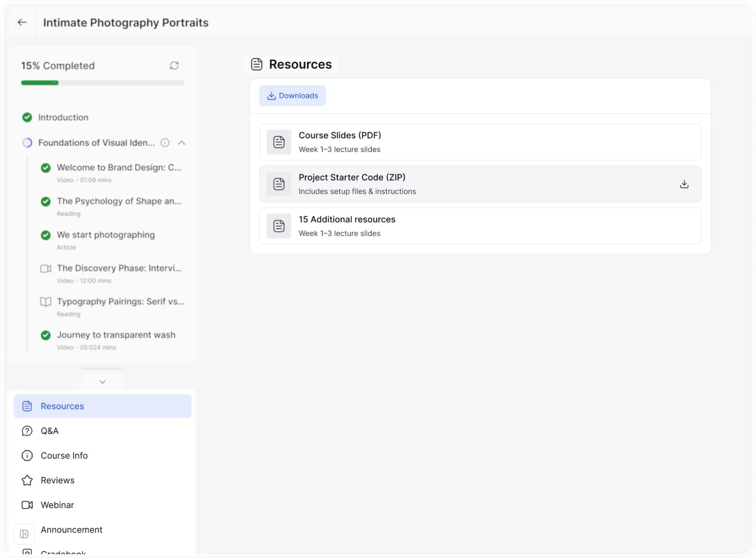
Task: Click the Resources document icon in sidebar
Action: coord(27,406)
